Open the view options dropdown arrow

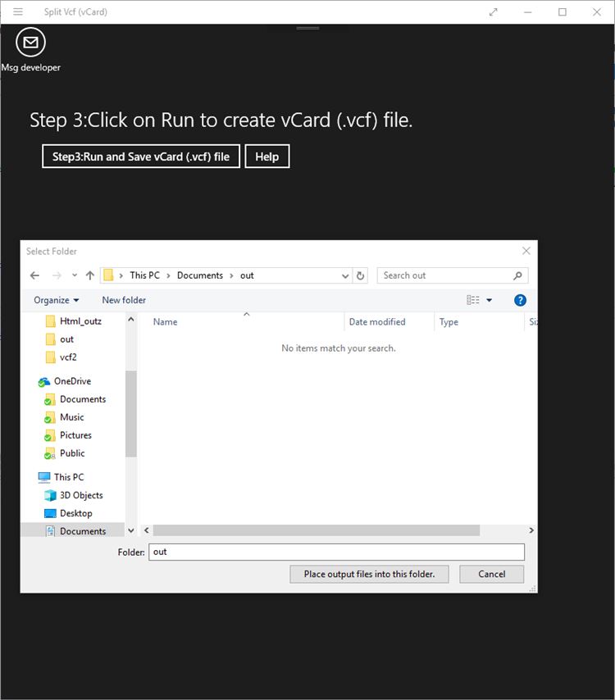(x=490, y=300)
